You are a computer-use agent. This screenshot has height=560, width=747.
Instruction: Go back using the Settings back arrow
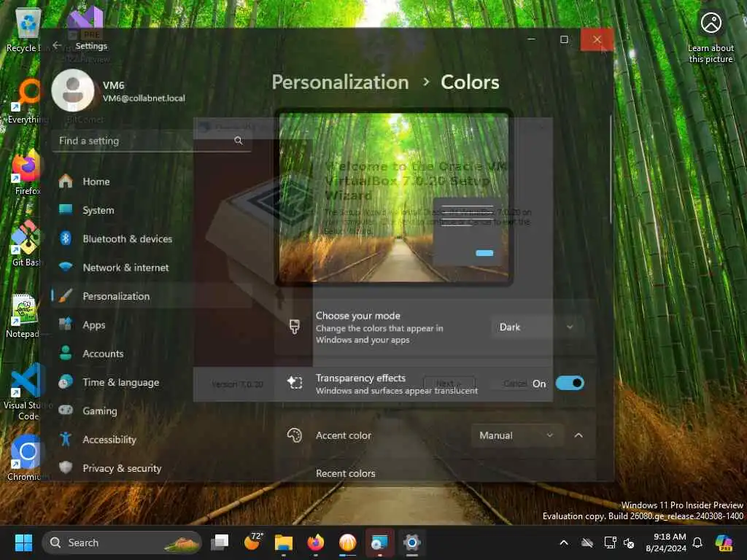click(x=57, y=46)
